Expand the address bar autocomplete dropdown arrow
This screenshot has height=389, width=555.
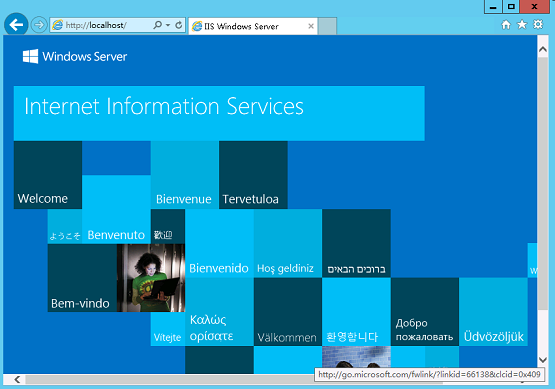coord(168,25)
